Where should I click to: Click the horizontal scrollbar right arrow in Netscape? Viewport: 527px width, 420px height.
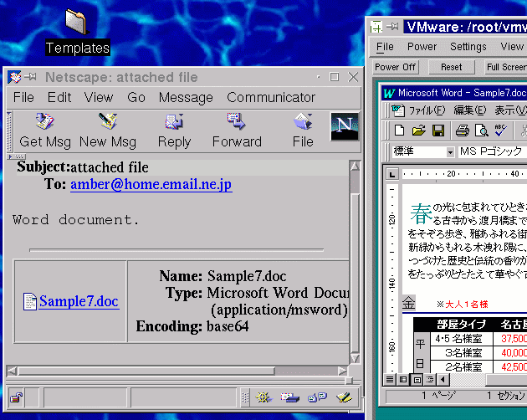pos(342,371)
